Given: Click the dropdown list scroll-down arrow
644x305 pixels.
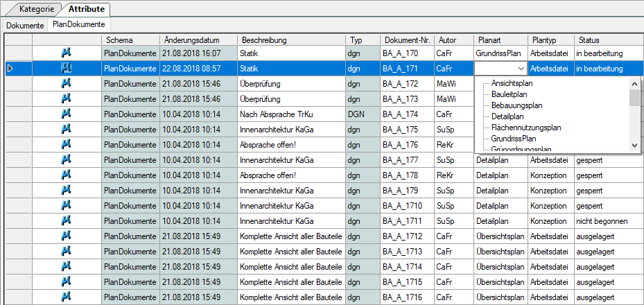Looking at the screenshot, I should pos(634,145).
